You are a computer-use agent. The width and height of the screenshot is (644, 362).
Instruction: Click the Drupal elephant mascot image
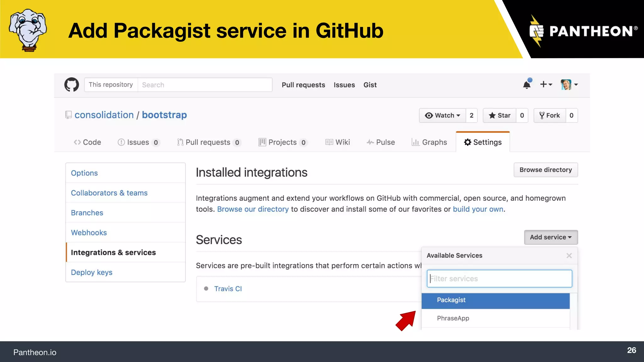click(28, 30)
